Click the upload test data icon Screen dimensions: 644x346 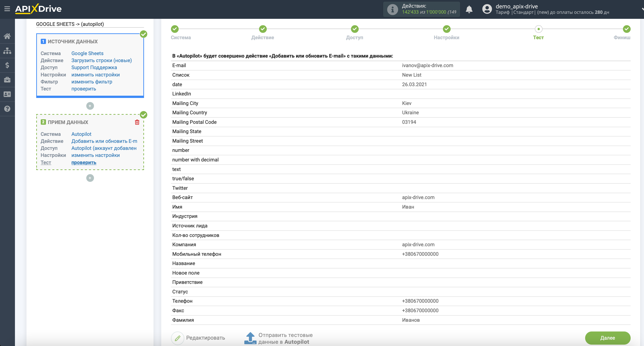tap(250, 338)
